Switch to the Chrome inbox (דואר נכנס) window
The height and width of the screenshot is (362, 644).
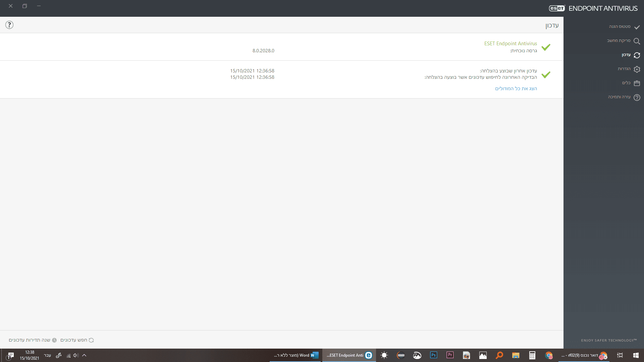pyautogui.click(x=584, y=355)
